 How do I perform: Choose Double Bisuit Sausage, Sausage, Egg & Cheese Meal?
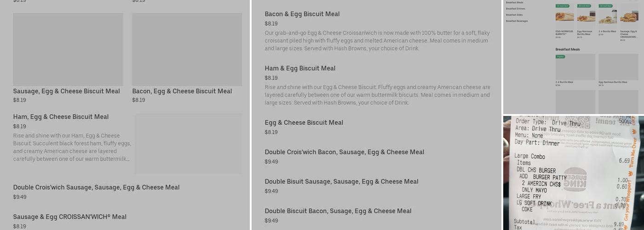pyautogui.click(x=341, y=182)
